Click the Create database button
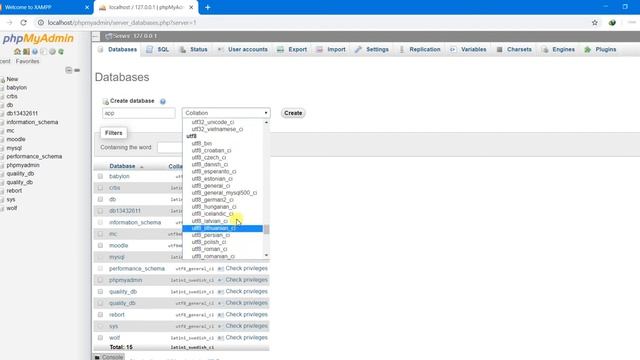Screen dimensions: 640x360 click(x=293, y=113)
